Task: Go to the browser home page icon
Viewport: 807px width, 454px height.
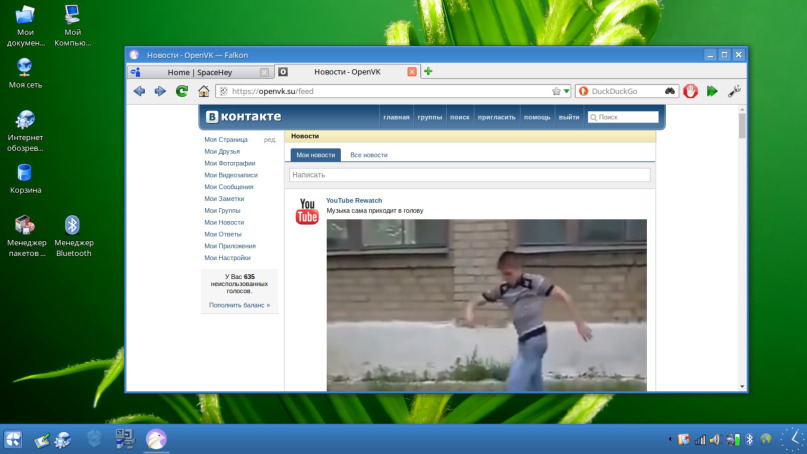Action: coord(204,91)
